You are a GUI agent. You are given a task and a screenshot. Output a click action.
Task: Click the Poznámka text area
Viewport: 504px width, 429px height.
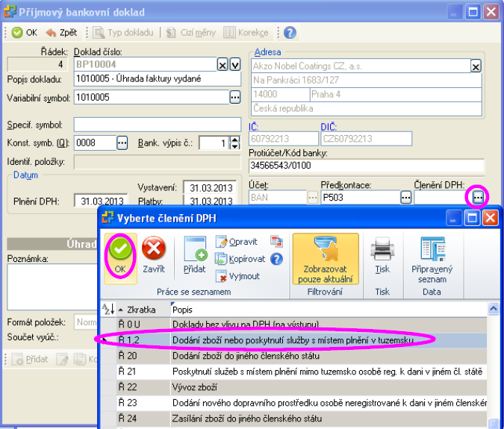pos(52,286)
